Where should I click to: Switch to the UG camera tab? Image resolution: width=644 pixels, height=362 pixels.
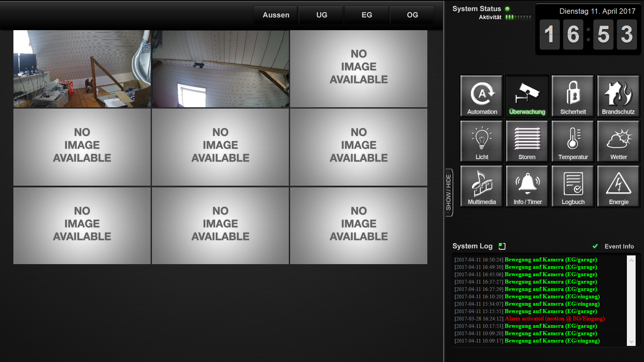(321, 15)
